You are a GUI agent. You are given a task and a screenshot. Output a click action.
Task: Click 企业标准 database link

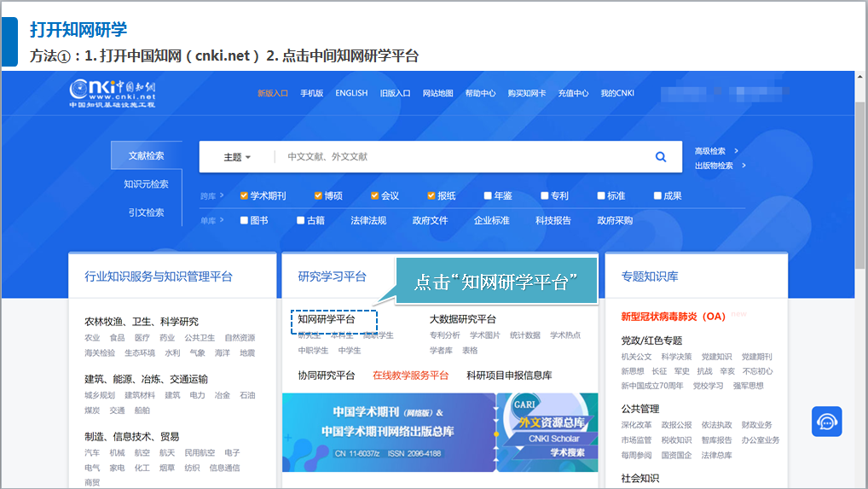[x=492, y=220]
